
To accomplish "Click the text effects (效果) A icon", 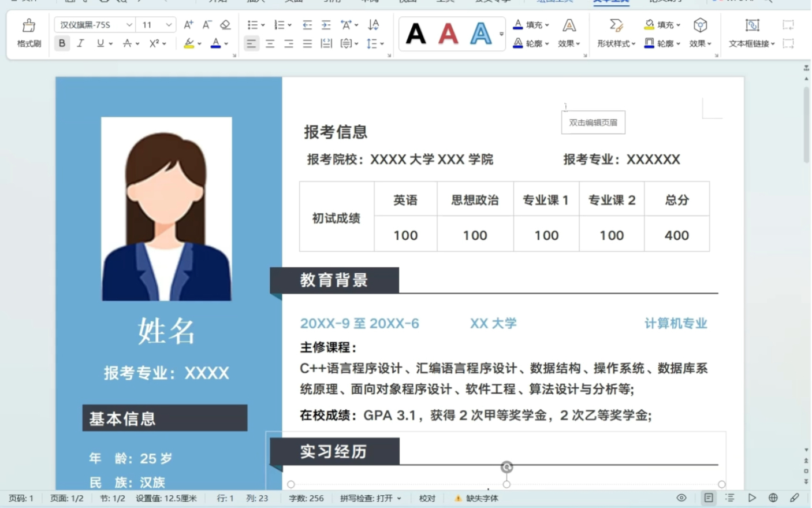I will point(569,32).
